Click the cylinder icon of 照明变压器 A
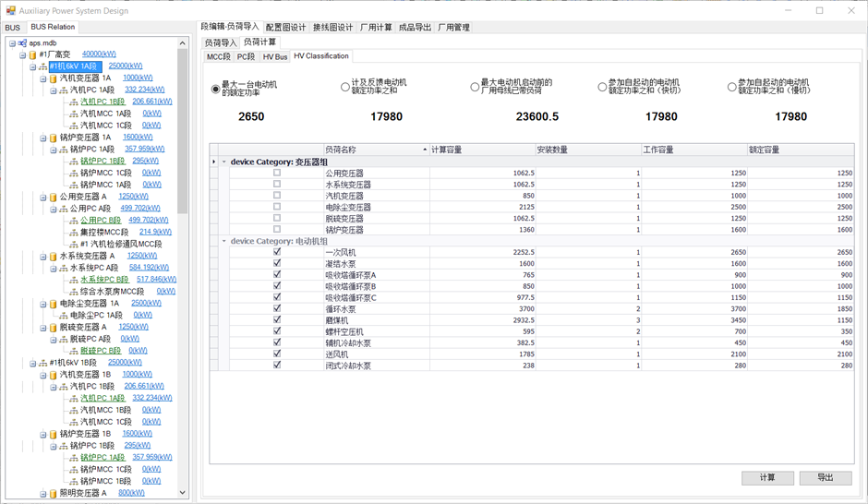The image size is (868, 504). click(x=54, y=494)
